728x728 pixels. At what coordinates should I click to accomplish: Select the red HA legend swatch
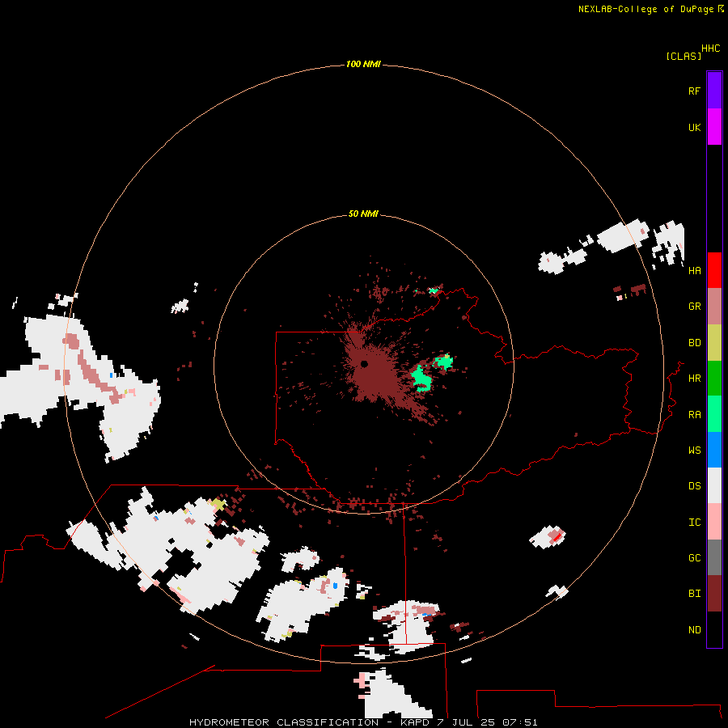(x=714, y=270)
